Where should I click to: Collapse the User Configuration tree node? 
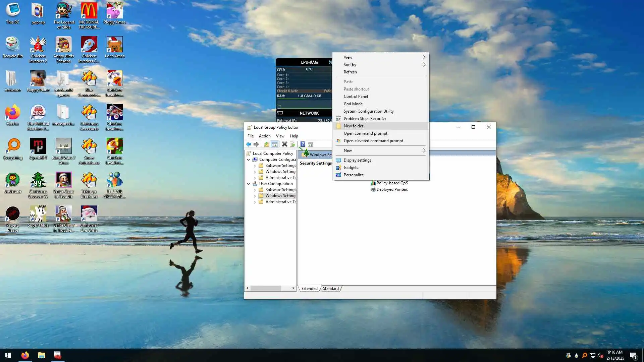tap(249, 184)
